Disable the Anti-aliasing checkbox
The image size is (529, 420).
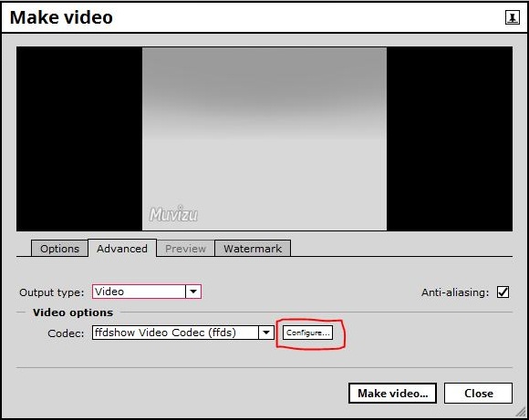coord(503,292)
